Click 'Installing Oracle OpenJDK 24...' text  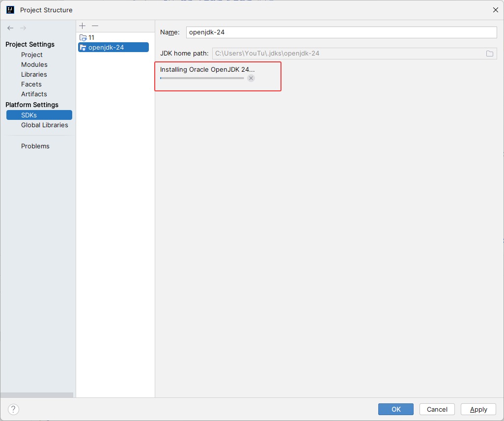(x=207, y=69)
